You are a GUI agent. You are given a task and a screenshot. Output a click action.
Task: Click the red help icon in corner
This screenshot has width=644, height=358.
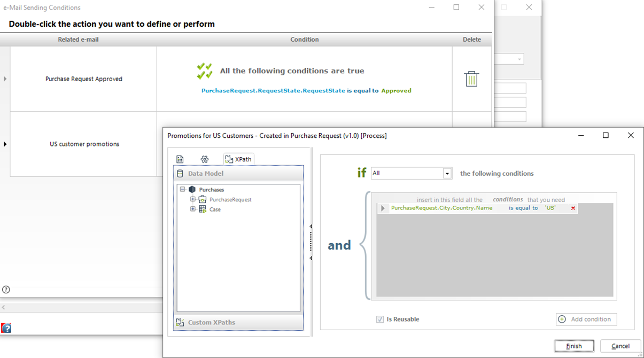(6, 328)
